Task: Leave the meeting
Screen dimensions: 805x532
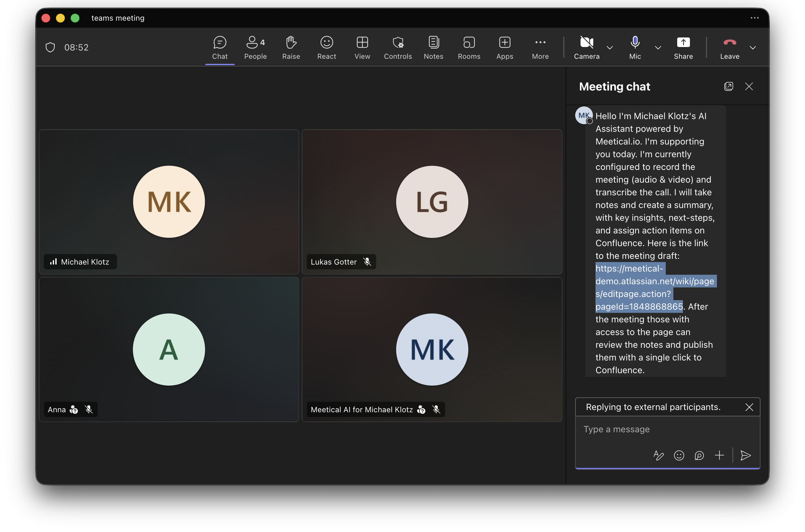Action: [730, 48]
